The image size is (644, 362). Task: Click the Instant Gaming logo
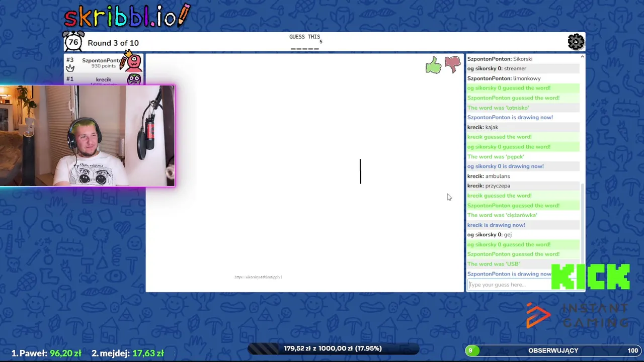[x=577, y=315]
